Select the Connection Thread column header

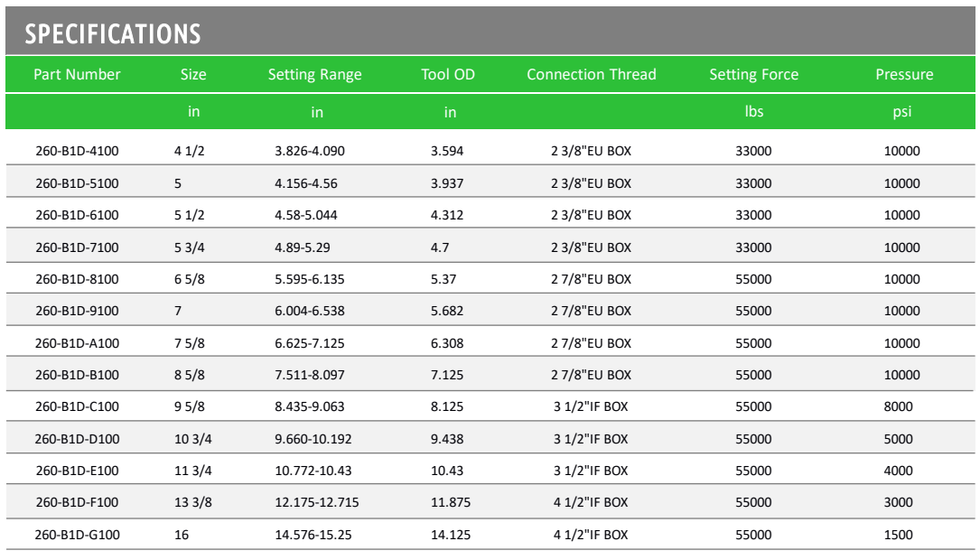tap(592, 74)
